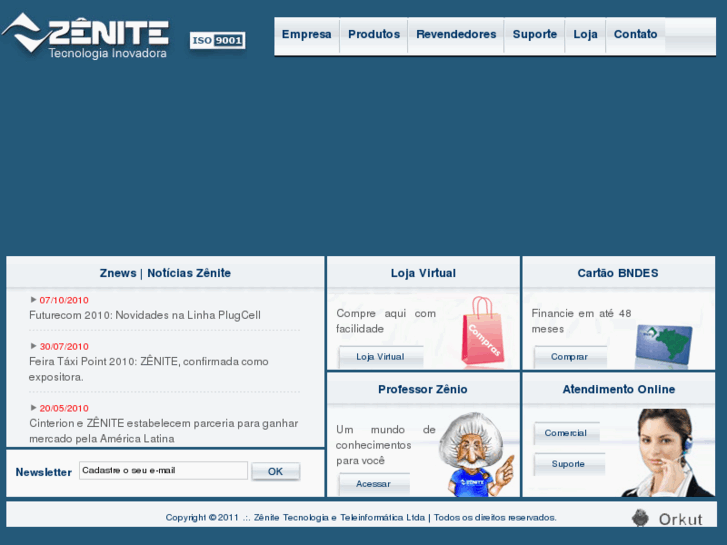The width and height of the screenshot is (727, 545).
Task: Click the Zênite logo in the header
Action: pyautogui.click(x=85, y=36)
